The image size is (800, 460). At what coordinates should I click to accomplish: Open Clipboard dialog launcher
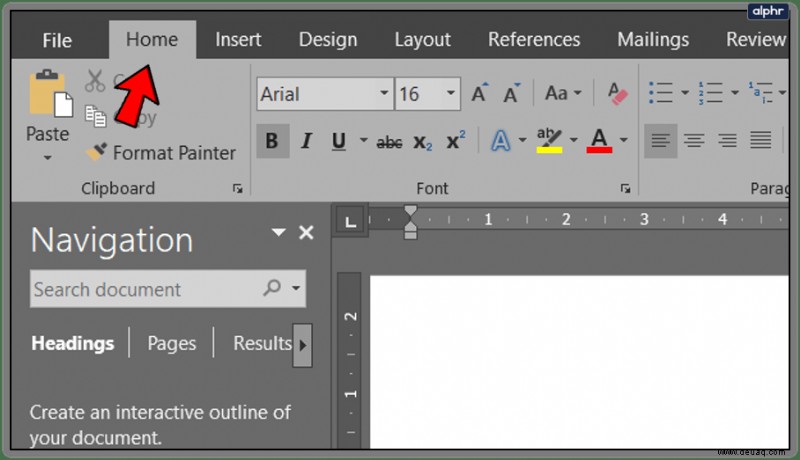(237, 189)
